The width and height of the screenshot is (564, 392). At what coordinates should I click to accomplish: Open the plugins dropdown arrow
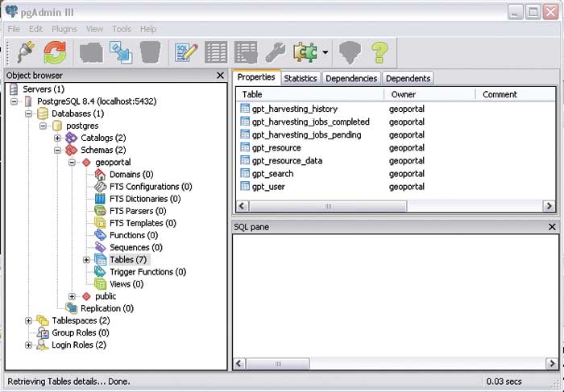coord(326,52)
